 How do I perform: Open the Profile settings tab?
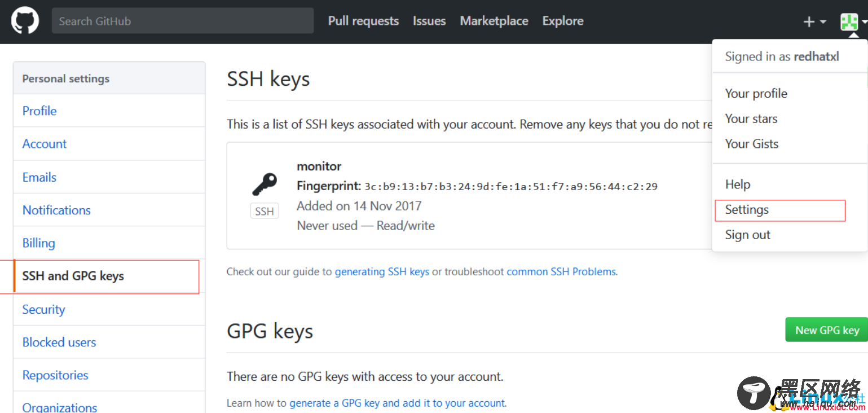click(x=109, y=111)
